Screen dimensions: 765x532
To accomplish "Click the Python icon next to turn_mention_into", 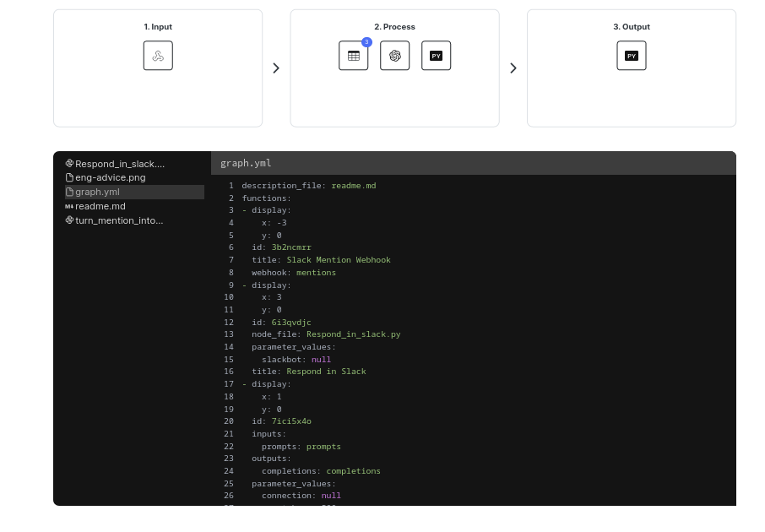I will pyautogui.click(x=69, y=220).
